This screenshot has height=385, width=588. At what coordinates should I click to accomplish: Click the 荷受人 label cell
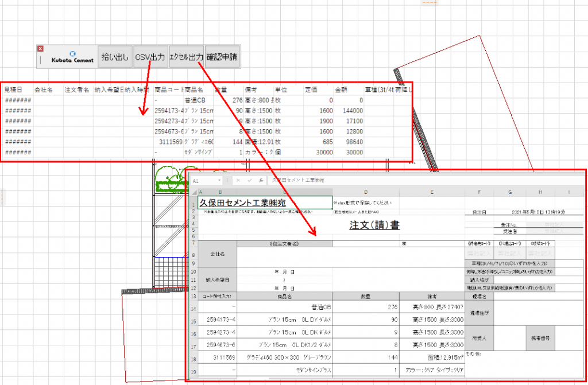(x=479, y=338)
